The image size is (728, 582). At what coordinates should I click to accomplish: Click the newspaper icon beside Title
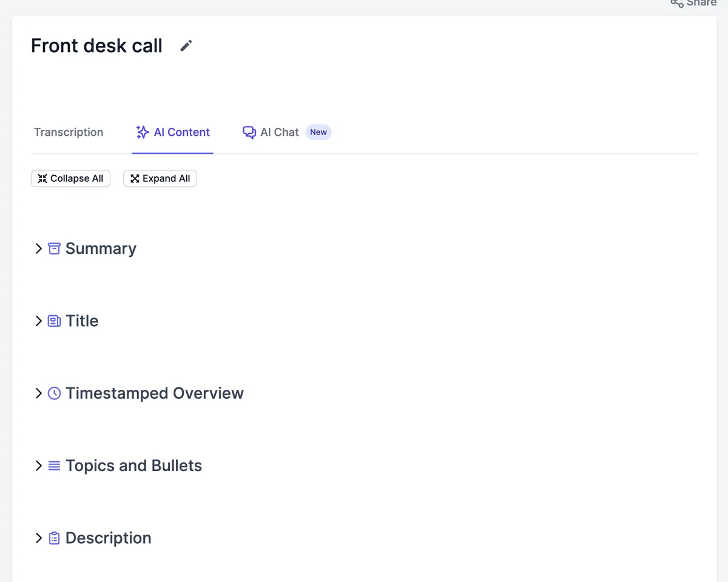[x=54, y=321]
